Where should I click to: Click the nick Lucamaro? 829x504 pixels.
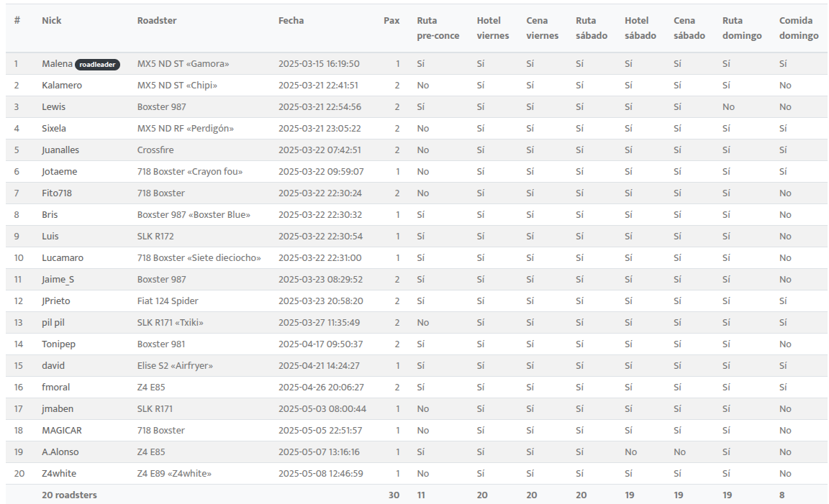coord(63,258)
